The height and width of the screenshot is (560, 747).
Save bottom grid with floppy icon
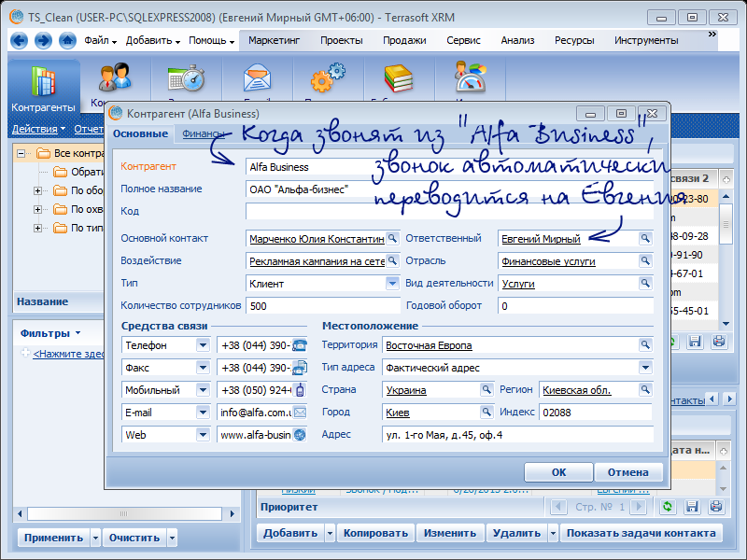[692, 507]
